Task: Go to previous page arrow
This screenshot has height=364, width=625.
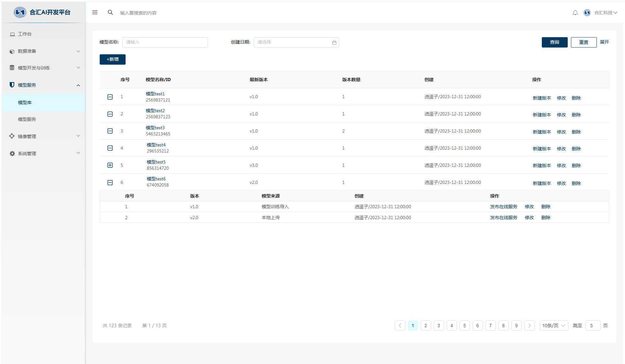Action: click(x=400, y=326)
